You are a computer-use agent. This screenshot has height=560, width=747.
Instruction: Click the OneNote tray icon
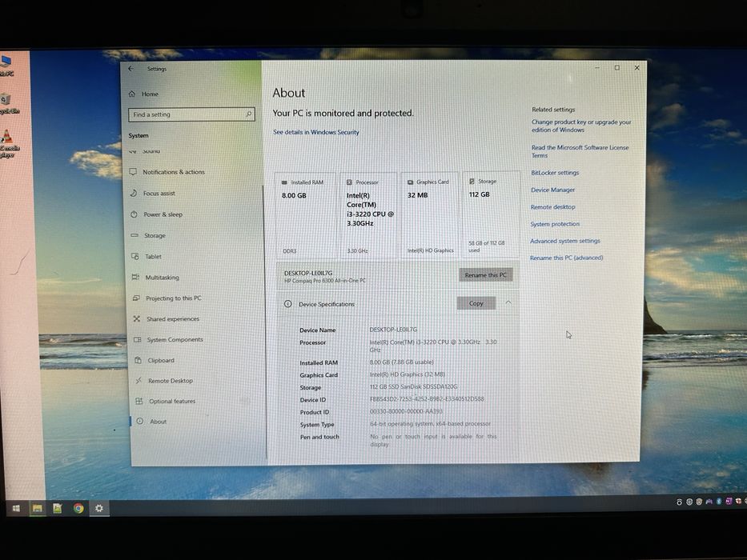tap(729, 502)
